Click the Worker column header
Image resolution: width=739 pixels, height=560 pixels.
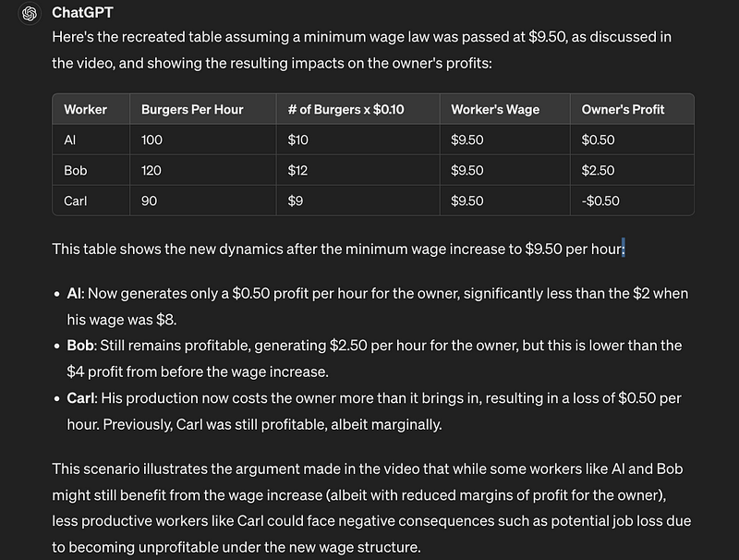[x=85, y=109]
